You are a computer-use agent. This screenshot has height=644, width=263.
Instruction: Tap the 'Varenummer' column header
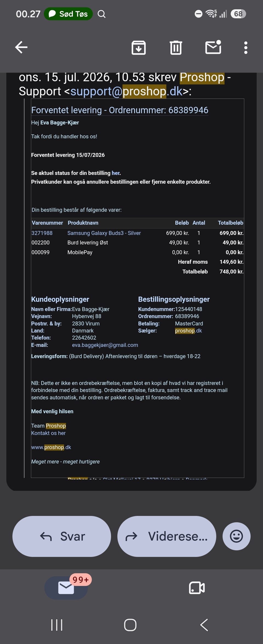click(47, 223)
